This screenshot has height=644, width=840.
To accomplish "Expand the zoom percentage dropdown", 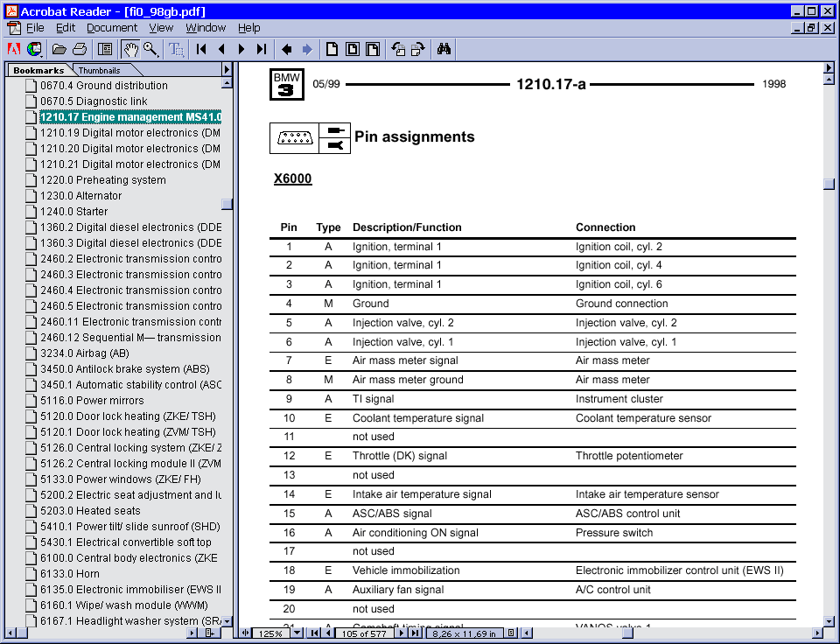I will click(297, 631).
